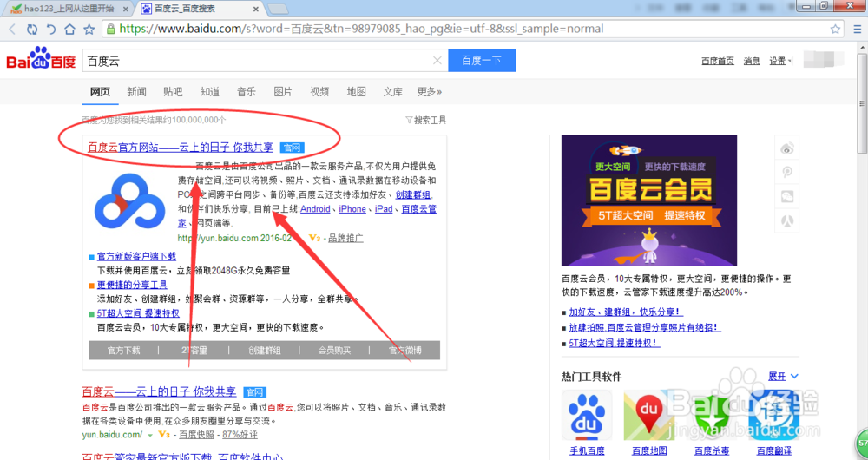The height and width of the screenshot is (460, 868).
Task: Click the favorites star left of address bar
Action: coord(89,30)
